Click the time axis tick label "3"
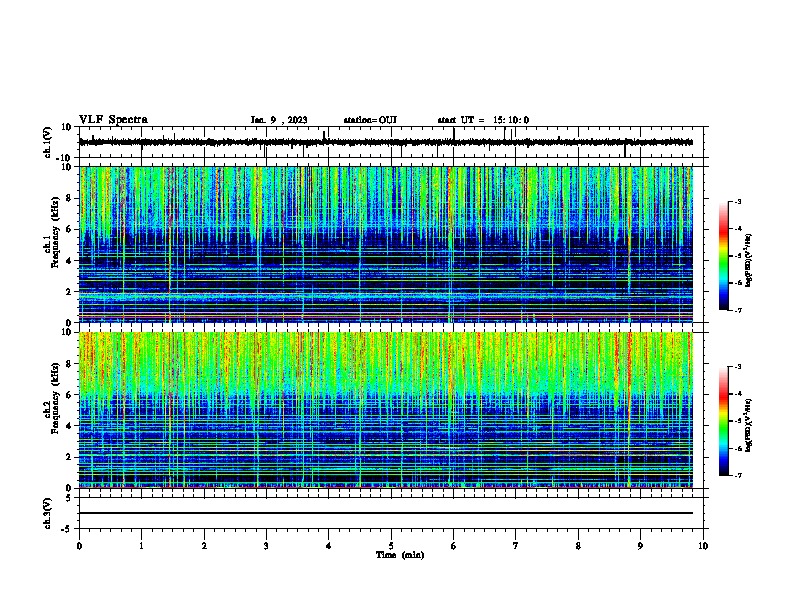 click(266, 546)
